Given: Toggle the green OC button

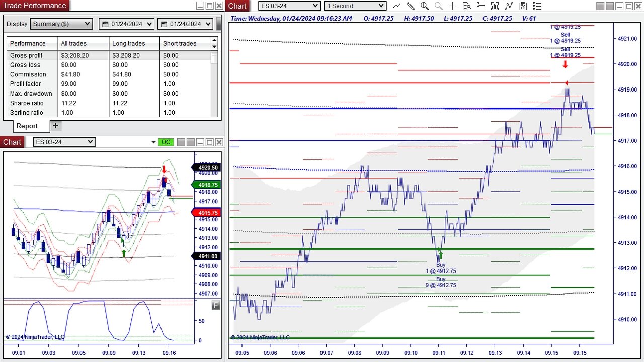Looking at the screenshot, I should pos(165,142).
